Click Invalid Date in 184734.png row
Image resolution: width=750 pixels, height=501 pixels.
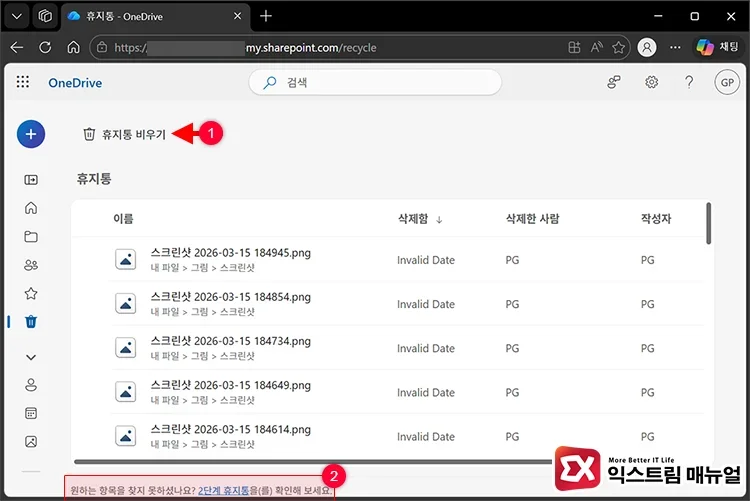(426, 348)
